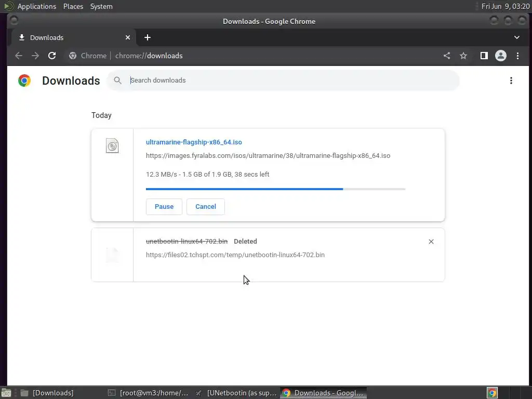Image resolution: width=532 pixels, height=399 pixels.
Task: Click the Chrome logo beside Downloads heading
Action: tap(24, 81)
